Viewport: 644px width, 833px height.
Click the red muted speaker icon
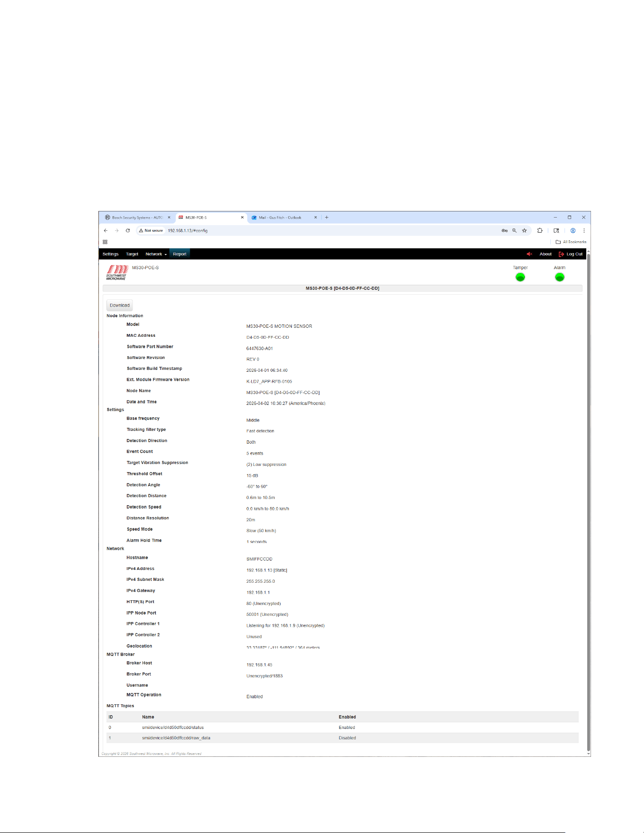coord(529,254)
